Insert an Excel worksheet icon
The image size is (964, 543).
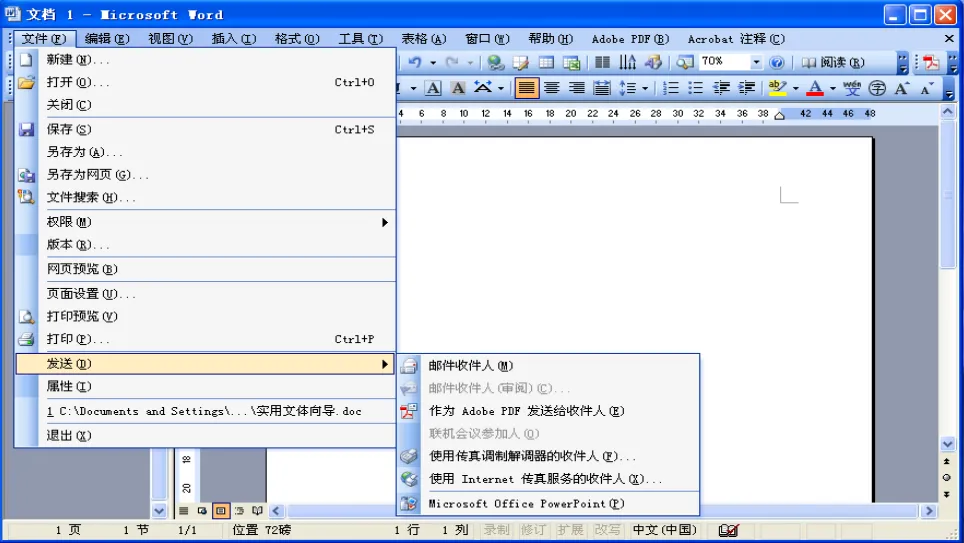[571, 62]
